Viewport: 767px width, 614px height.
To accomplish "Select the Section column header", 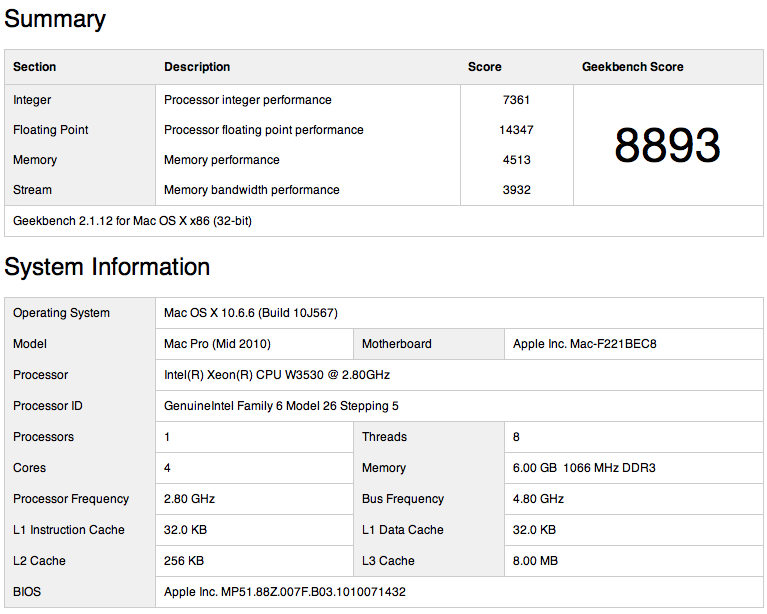I will click(x=34, y=67).
